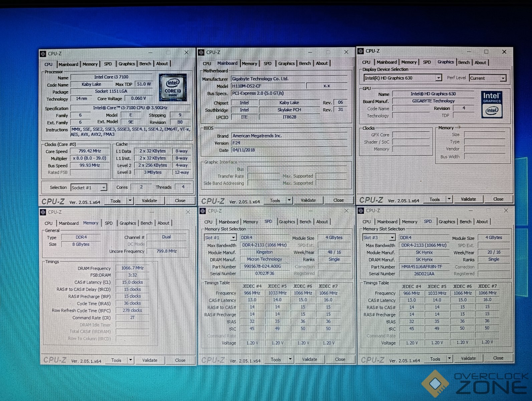Click Close button in Graphics window
The height and width of the screenshot is (401, 532).
pos(498,199)
